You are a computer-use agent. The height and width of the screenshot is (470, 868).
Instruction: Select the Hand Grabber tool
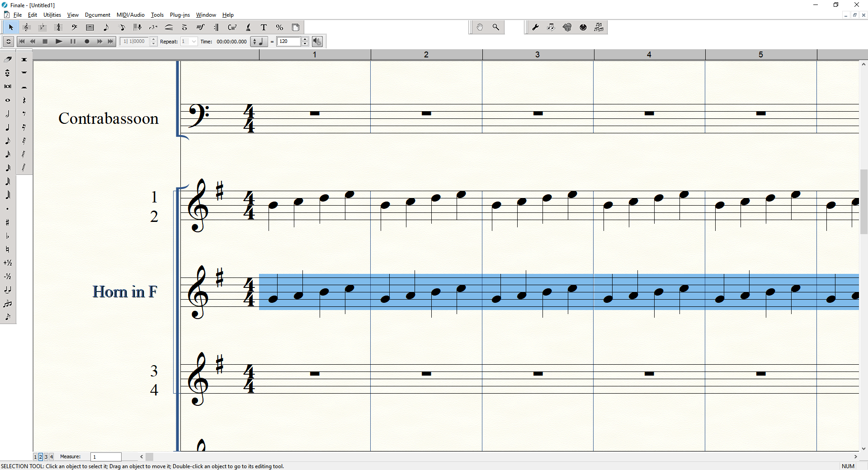(x=480, y=28)
